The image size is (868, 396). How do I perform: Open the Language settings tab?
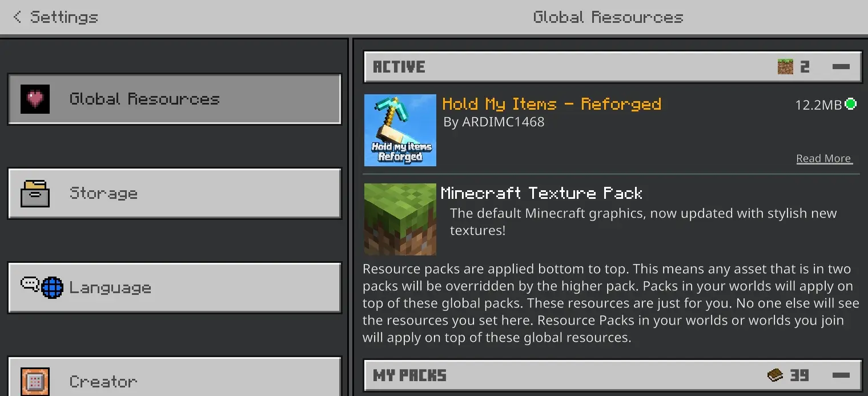click(x=175, y=287)
